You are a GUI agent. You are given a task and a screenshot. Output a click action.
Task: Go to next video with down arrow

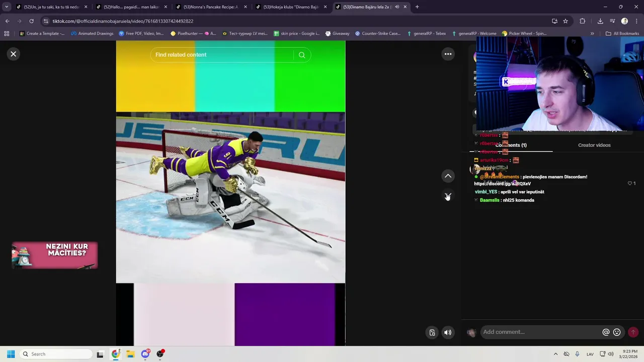(448, 196)
